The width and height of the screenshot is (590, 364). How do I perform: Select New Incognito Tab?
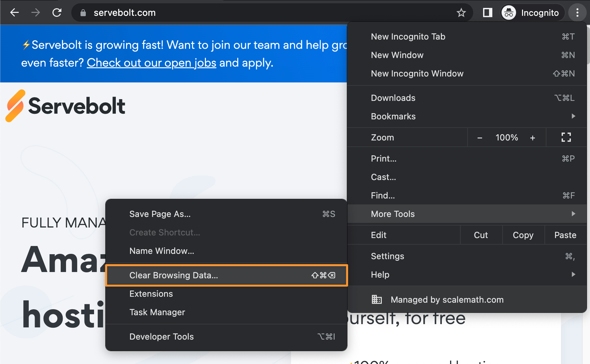coord(467,37)
